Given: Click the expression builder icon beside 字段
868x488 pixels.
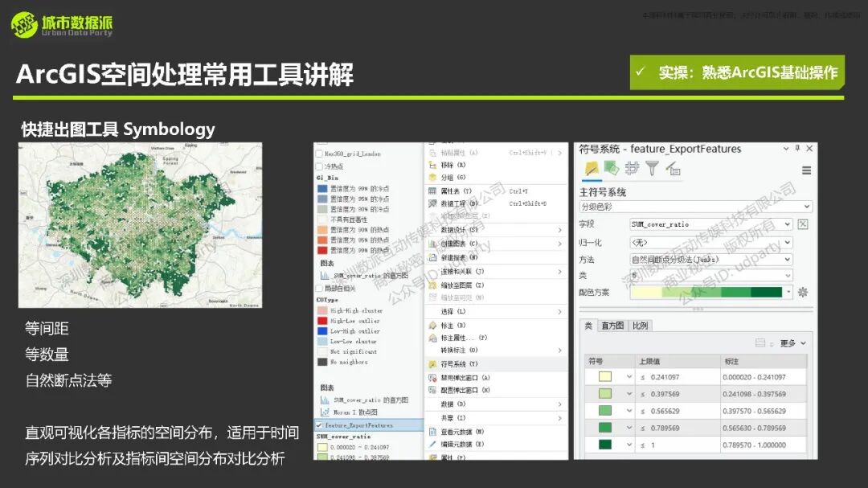Looking at the screenshot, I should pyautogui.click(x=803, y=224).
